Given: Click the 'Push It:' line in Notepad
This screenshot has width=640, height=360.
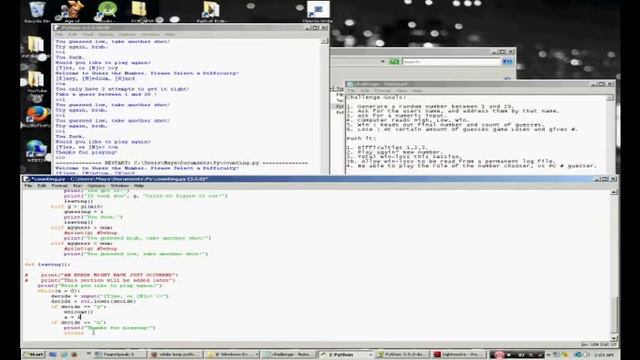Looking at the screenshot, I should point(360,138).
